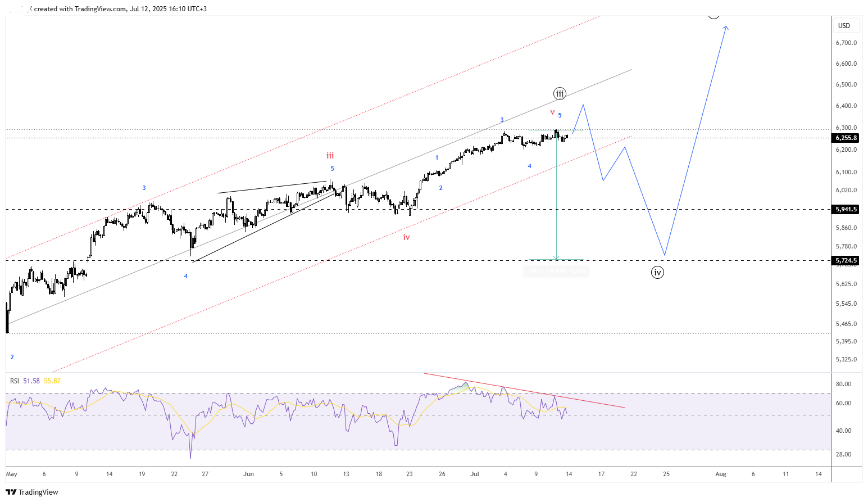Click date 17 on the time axis
This screenshot has width=868, height=502.
pos(601,474)
